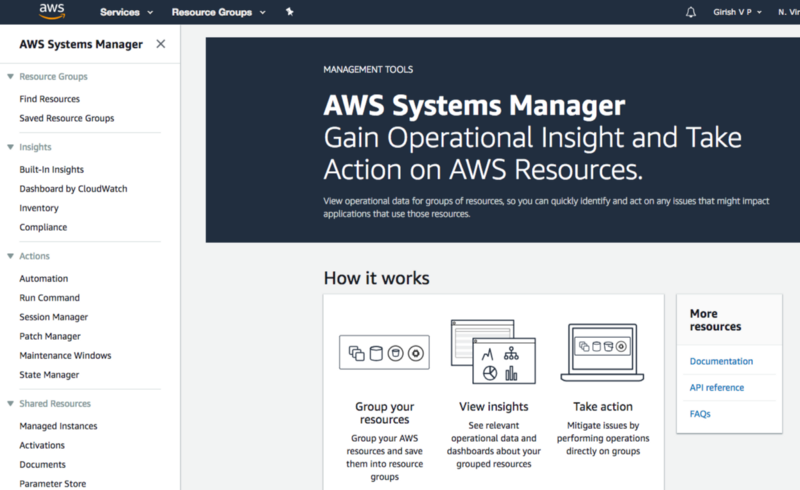800x490 pixels.
Task: Open the Girish V P account menu
Action: tap(737, 12)
